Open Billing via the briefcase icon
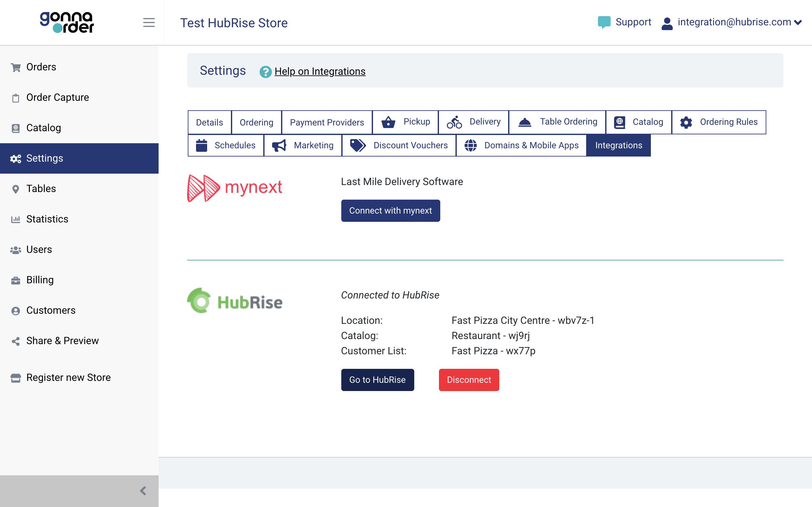 (16, 280)
